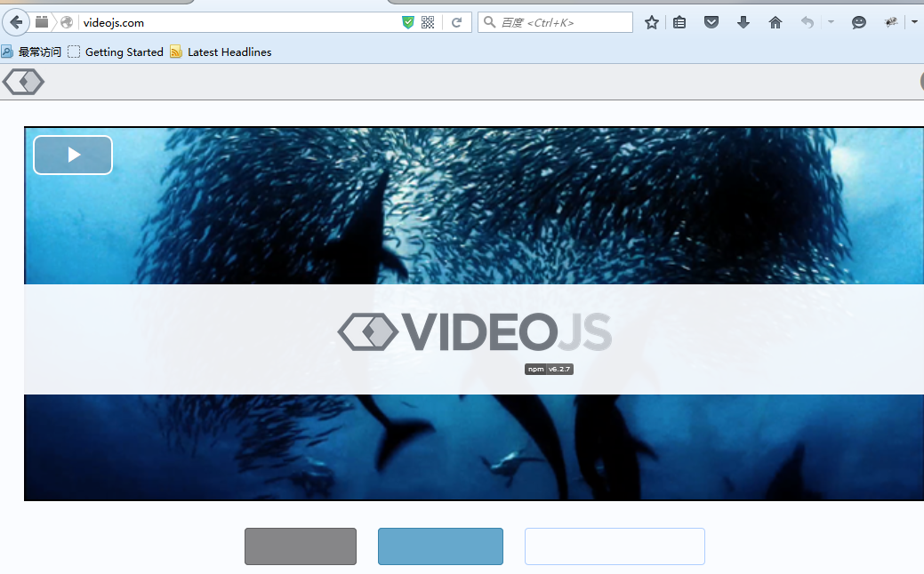Open the chat smiley face icon
Viewport: 924px width, 574px height.
click(x=858, y=22)
